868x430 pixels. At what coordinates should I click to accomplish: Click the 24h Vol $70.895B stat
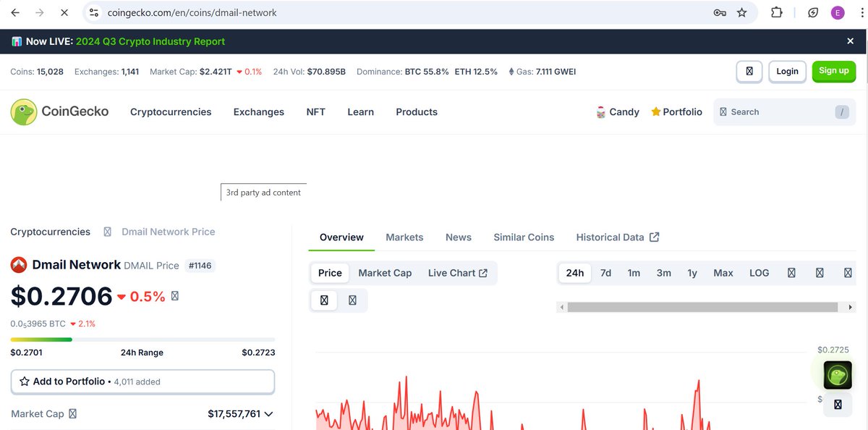pyautogui.click(x=310, y=72)
